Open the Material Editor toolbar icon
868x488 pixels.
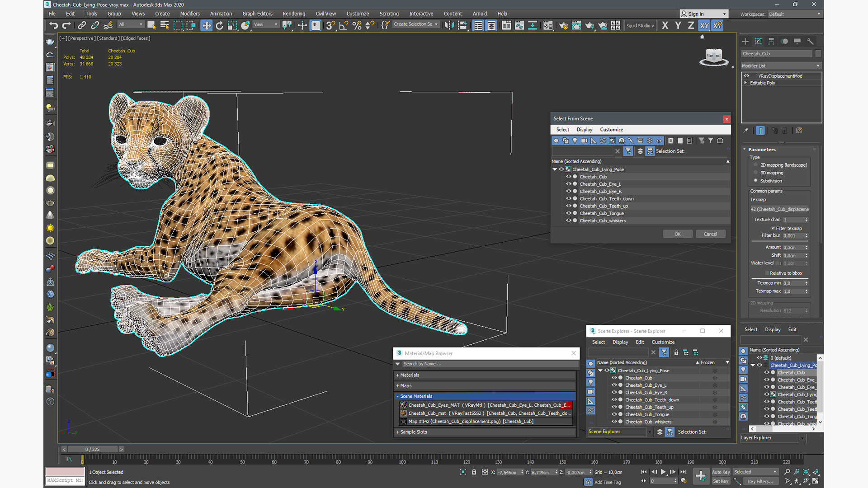(548, 25)
